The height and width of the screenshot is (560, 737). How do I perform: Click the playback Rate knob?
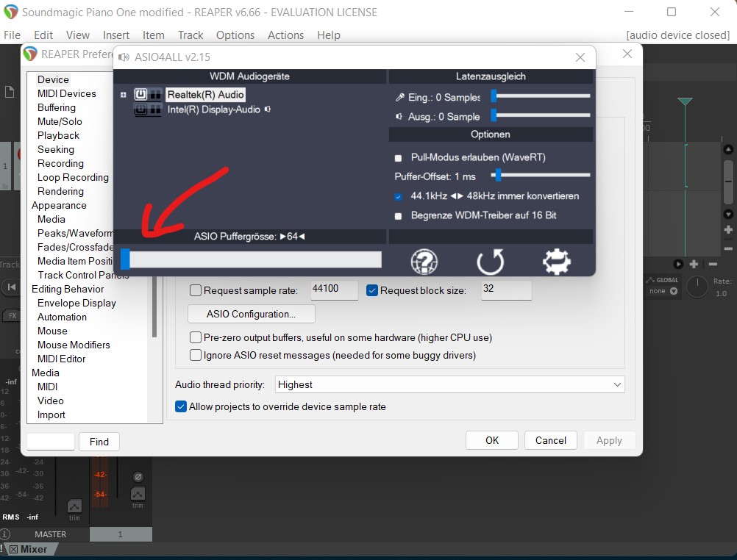[x=697, y=287]
